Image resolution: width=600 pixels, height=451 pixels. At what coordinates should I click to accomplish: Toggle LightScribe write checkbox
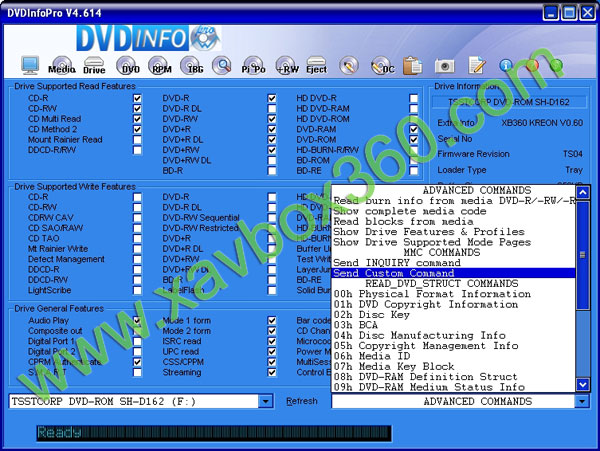(137, 290)
